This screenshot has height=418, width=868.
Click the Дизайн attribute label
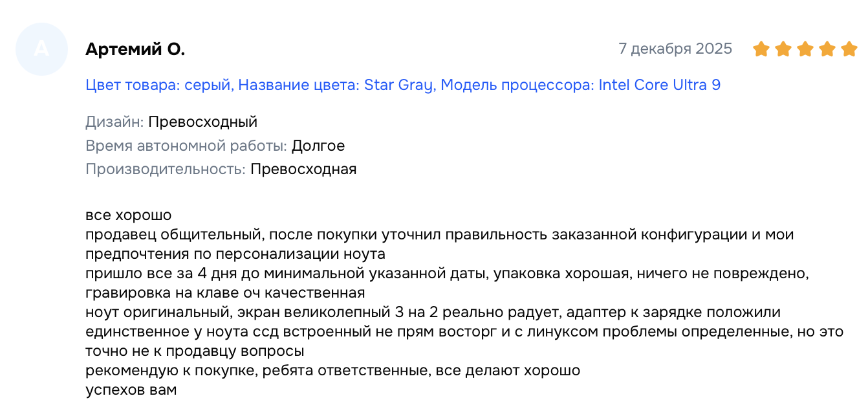114,122
